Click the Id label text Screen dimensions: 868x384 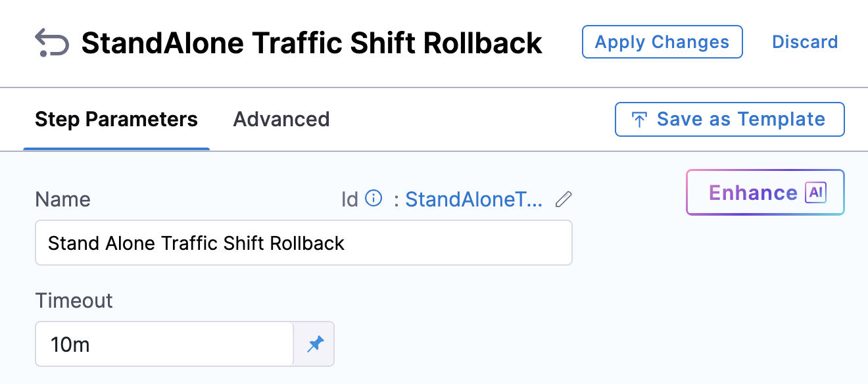point(349,199)
